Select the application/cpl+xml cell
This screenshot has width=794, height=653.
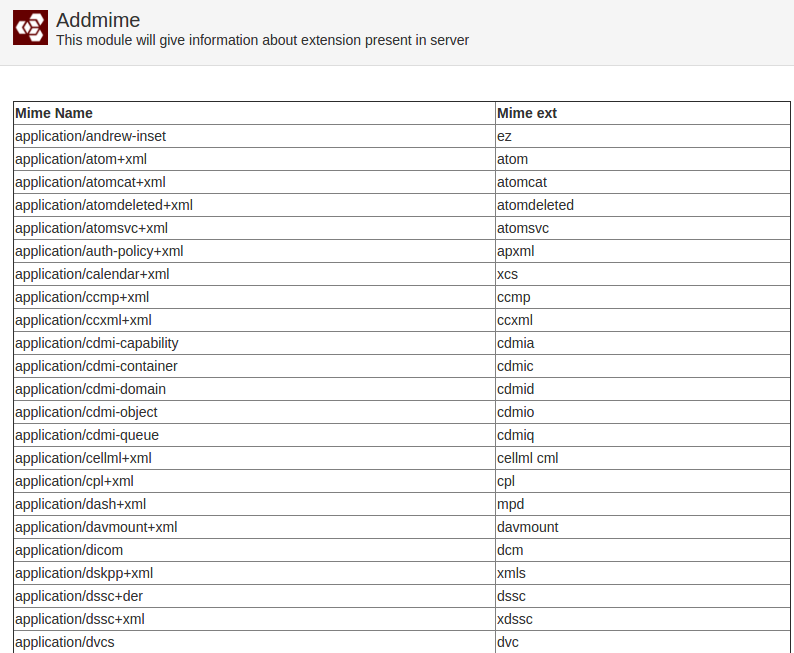[x=254, y=481]
